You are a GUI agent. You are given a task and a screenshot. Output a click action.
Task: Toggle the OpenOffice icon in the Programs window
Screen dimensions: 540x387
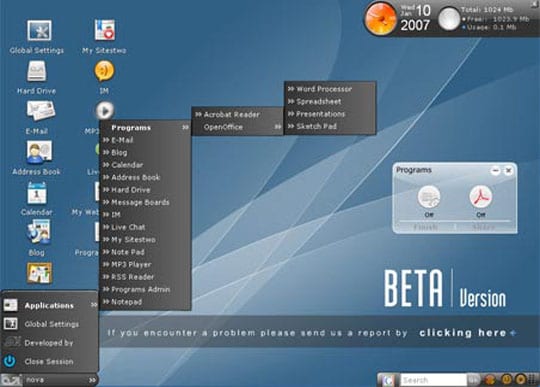pos(429,197)
